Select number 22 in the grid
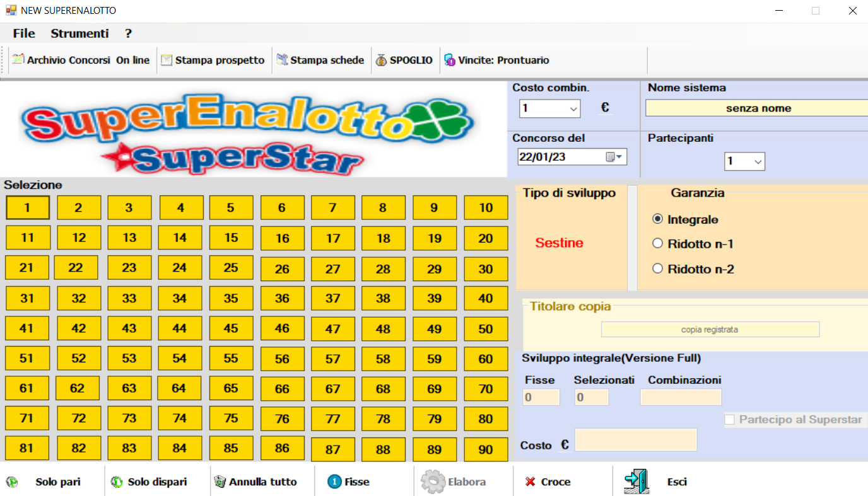Viewport: 868px width, 496px height. point(76,267)
